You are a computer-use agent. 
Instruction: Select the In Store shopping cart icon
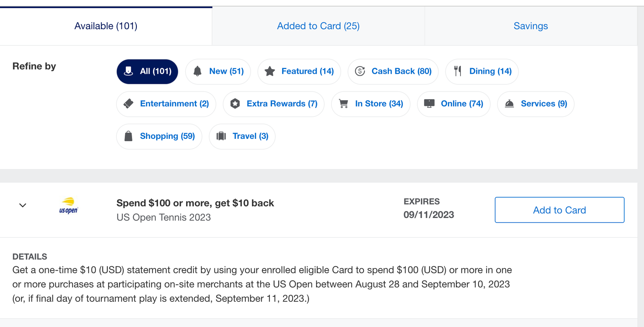pos(343,104)
